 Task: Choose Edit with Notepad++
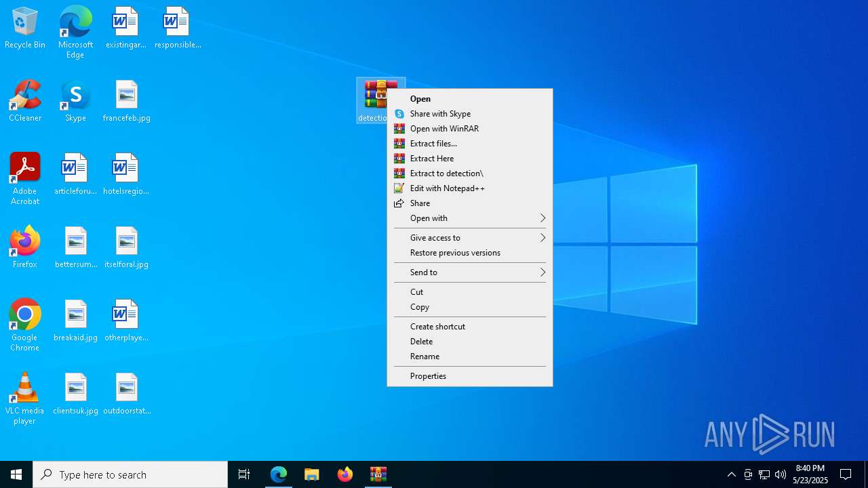tap(470, 188)
